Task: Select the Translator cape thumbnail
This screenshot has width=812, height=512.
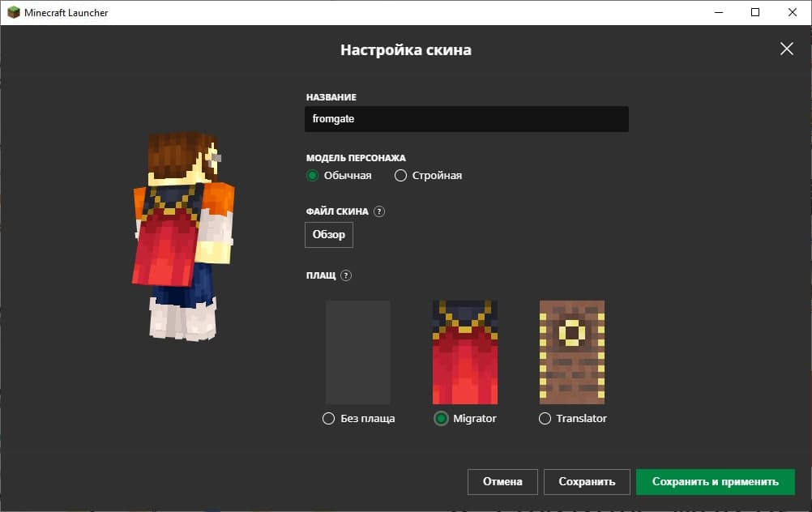Action: tap(571, 352)
